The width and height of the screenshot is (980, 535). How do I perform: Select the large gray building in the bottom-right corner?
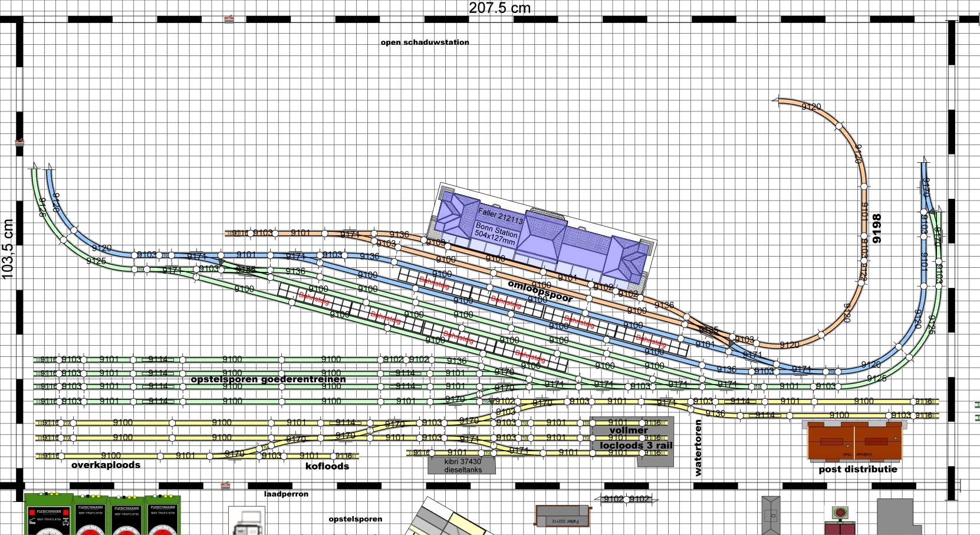pos(899,517)
